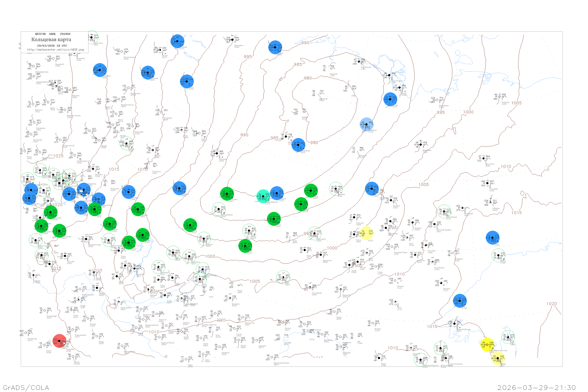Viewport: 588px width, 392px height.
Task: Select the blue Туруханск 23472 station circle
Action: (148, 73)
